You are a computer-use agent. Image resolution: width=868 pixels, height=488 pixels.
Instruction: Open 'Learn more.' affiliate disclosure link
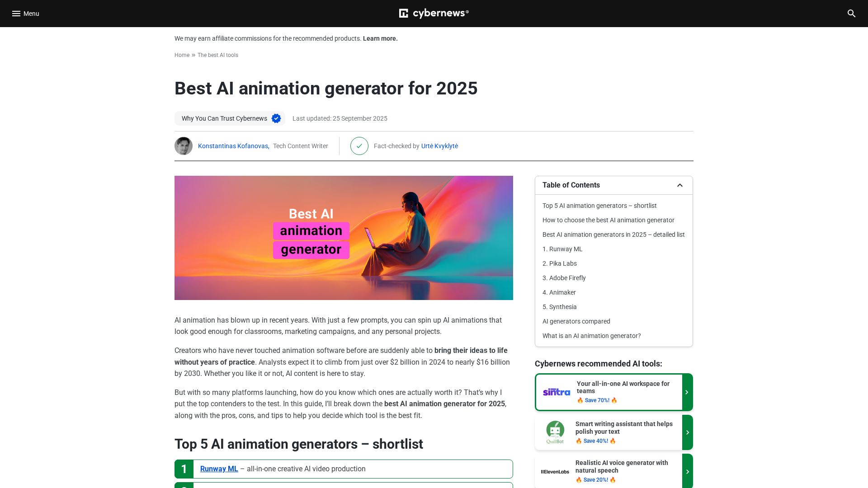pos(380,38)
